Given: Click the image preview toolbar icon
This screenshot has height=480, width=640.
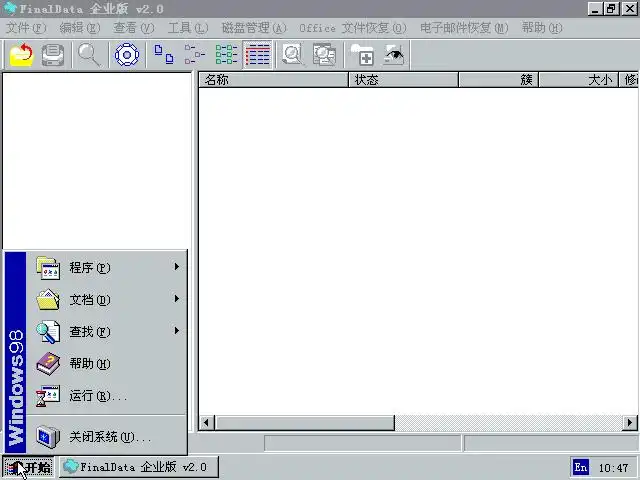Looking at the screenshot, I should 324,54.
